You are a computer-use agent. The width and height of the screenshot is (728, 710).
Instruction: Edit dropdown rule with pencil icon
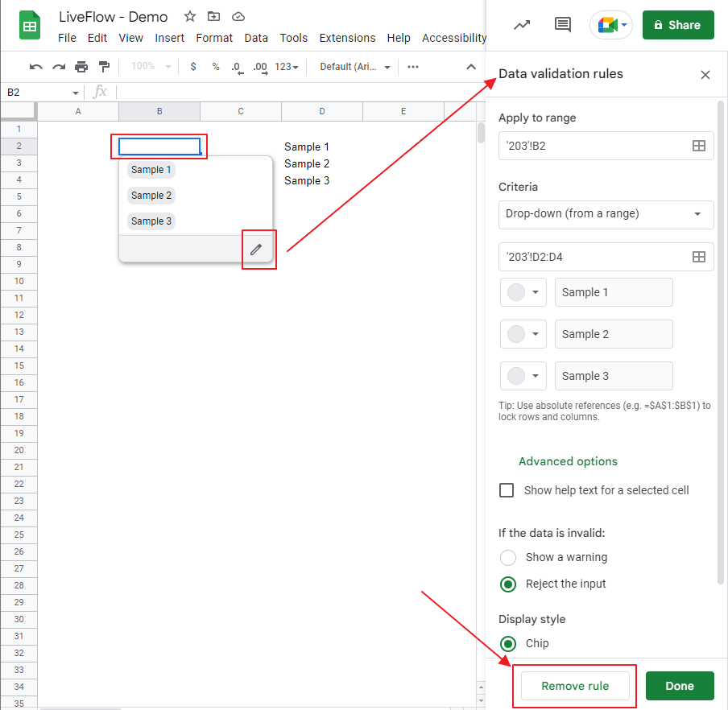(256, 250)
